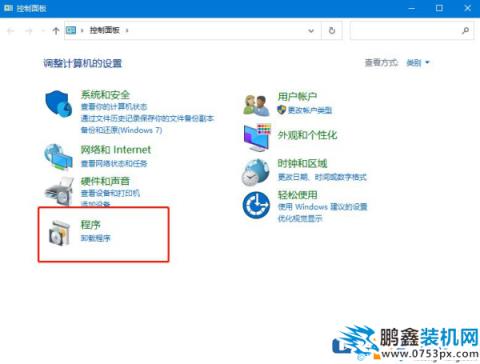
Task: Open the Hardware and Sound printer icon
Action: 59,191
